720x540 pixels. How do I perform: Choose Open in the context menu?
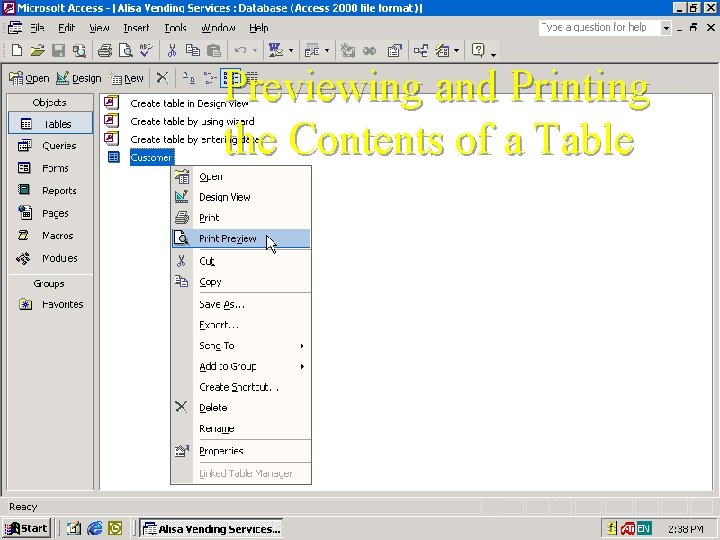pos(241,176)
